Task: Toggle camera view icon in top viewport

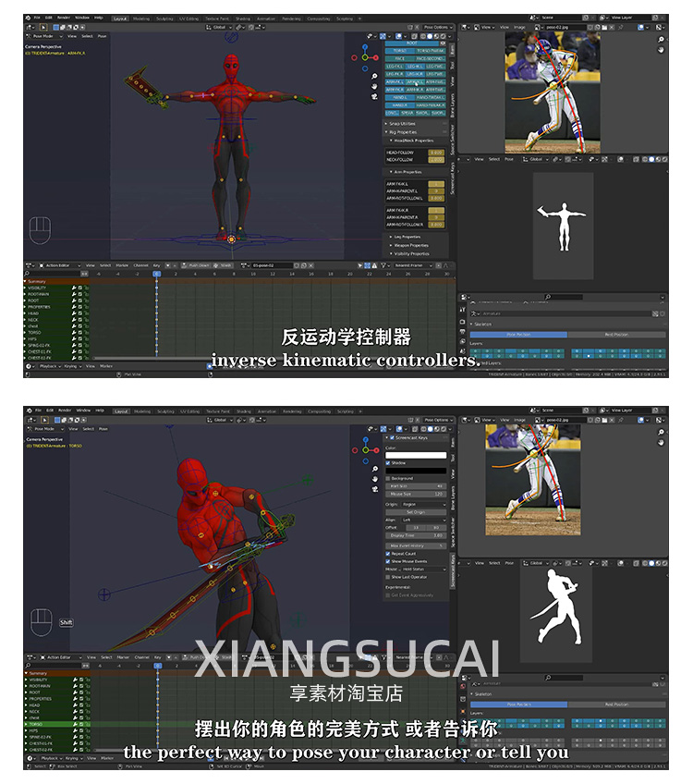Action: click(374, 96)
